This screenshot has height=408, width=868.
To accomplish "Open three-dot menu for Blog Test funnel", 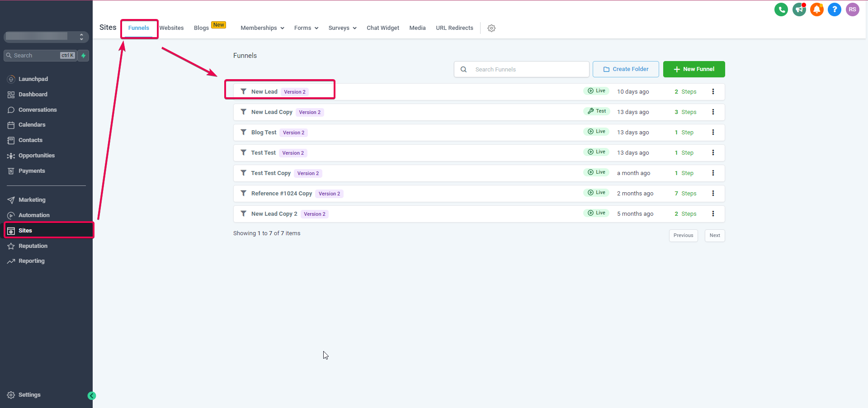I will point(713,133).
